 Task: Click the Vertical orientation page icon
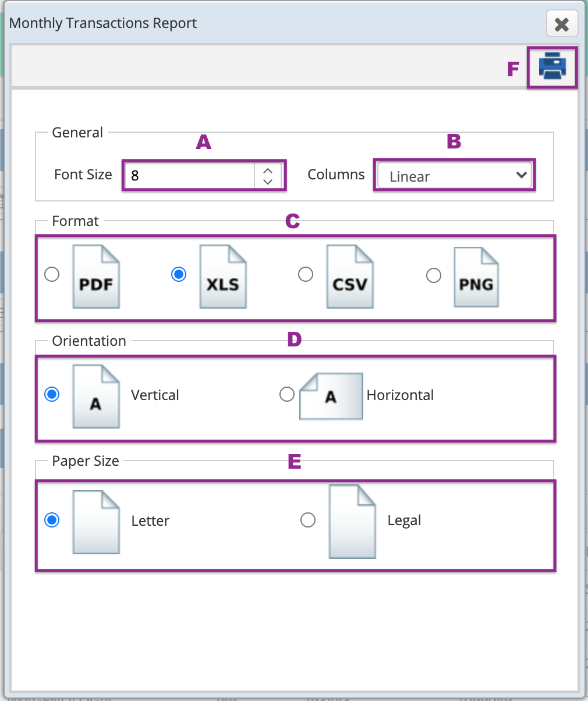click(x=96, y=396)
